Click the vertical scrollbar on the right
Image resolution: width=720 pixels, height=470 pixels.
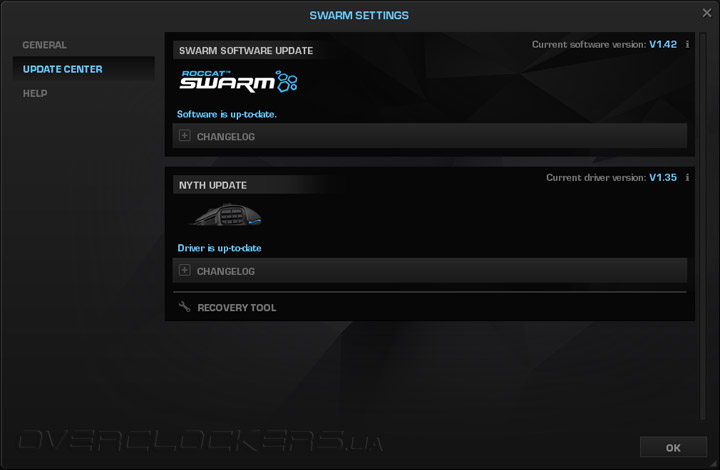703,226
